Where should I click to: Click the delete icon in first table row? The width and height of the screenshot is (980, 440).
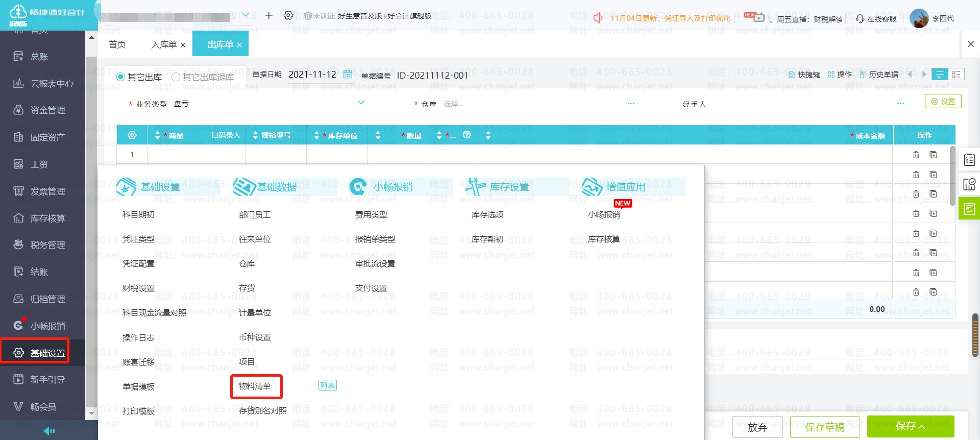click(916, 155)
